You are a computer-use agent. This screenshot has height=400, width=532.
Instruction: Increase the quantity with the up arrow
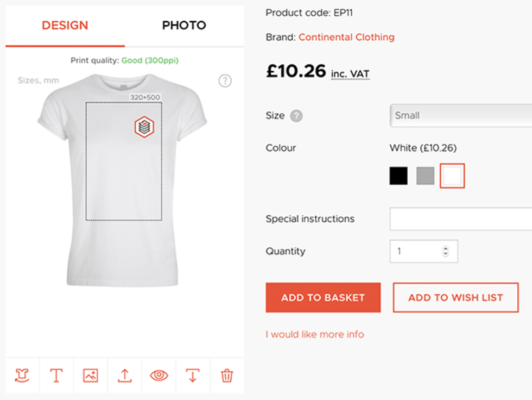(445, 248)
